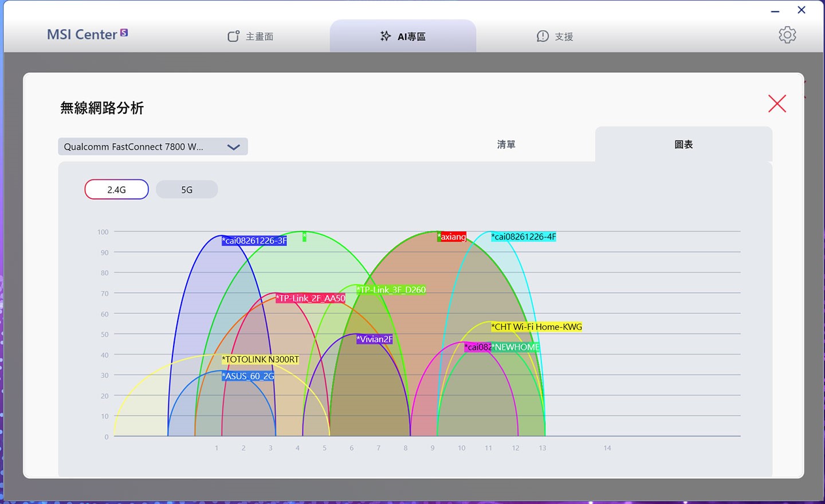The height and width of the screenshot is (504, 825).
Task: Click the magenta *cai082 network label
Action: 478,347
